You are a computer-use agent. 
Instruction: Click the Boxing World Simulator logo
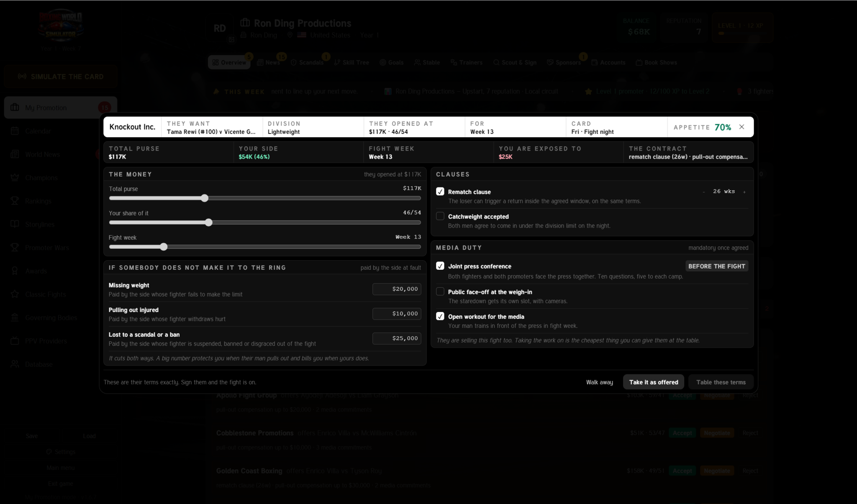(61, 26)
